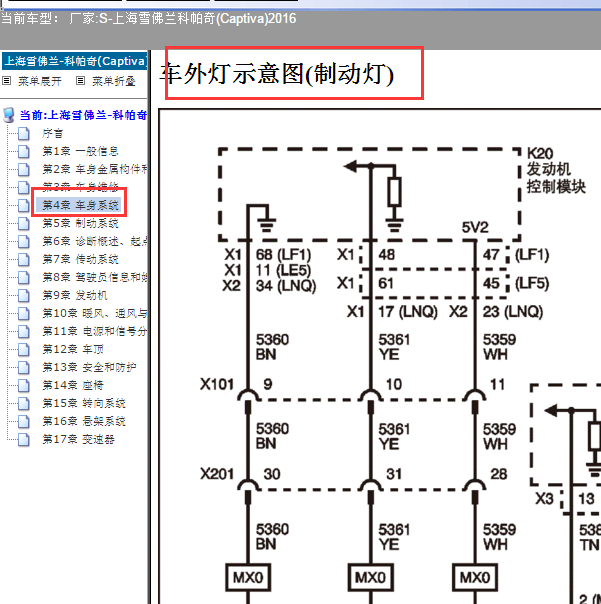Click the page icon beside 第5章
The width and height of the screenshot is (601, 604).
coord(24,223)
